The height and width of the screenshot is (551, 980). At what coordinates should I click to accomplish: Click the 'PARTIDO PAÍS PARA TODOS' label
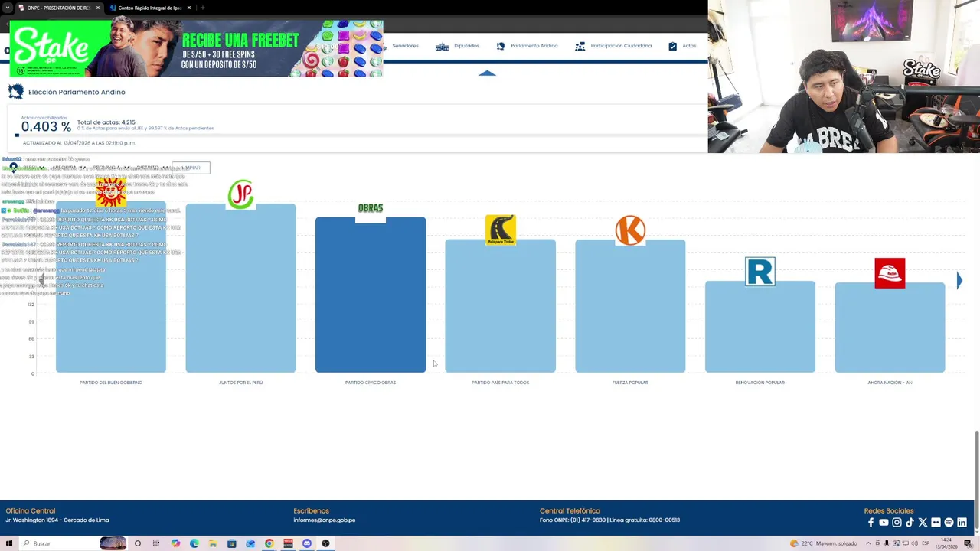coord(501,383)
